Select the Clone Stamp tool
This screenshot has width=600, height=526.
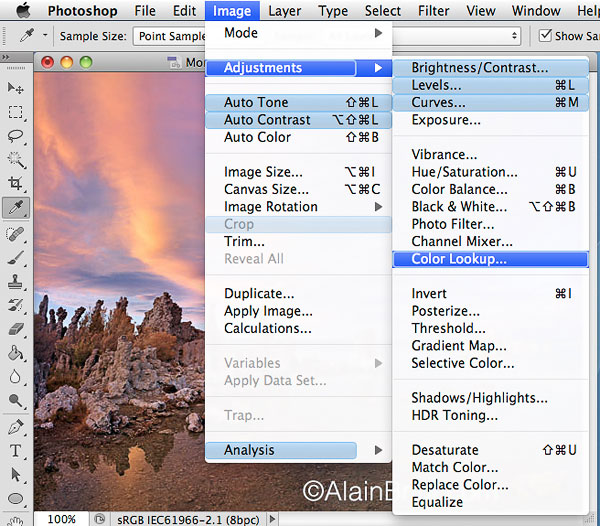(x=16, y=281)
